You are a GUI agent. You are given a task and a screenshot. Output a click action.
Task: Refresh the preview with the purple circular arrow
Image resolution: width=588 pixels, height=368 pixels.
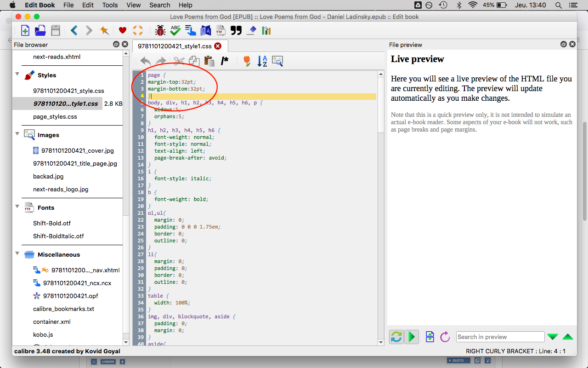pos(445,337)
